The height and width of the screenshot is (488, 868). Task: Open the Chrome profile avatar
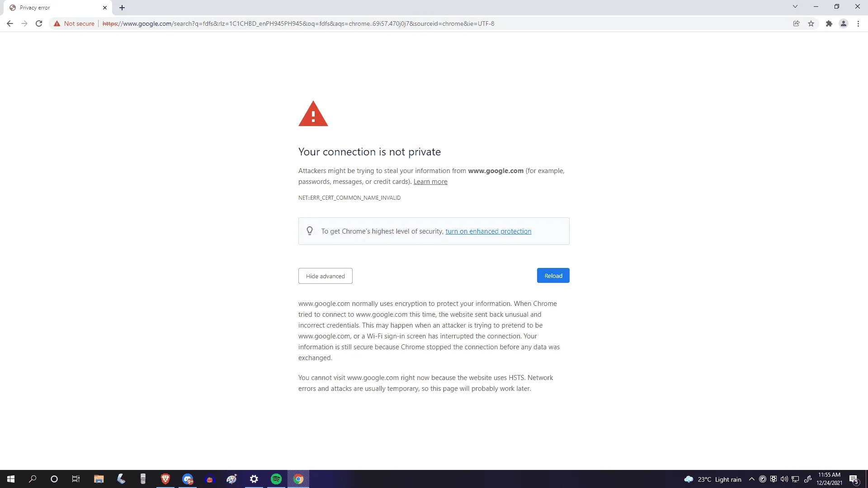point(844,23)
